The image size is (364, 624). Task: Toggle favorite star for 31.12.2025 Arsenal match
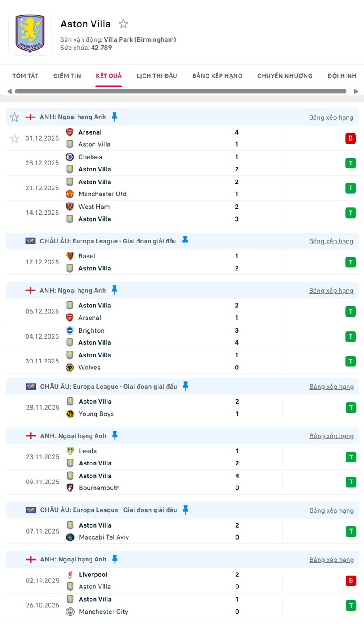point(15,138)
